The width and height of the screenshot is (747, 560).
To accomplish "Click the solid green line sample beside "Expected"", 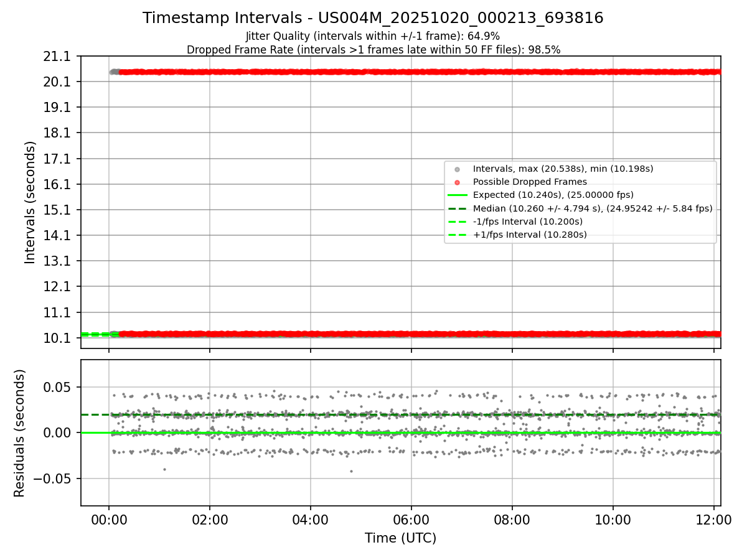I will pyautogui.click(x=458, y=195).
